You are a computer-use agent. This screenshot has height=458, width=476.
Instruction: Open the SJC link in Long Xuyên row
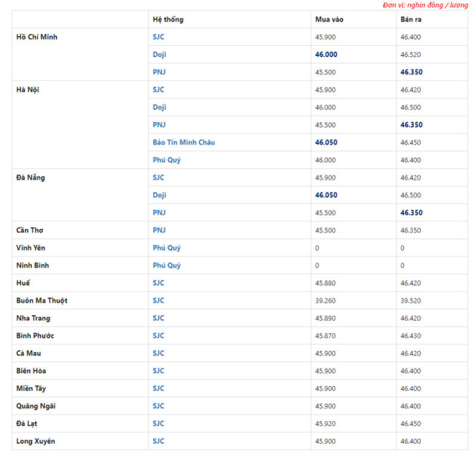click(x=158, y=441)
